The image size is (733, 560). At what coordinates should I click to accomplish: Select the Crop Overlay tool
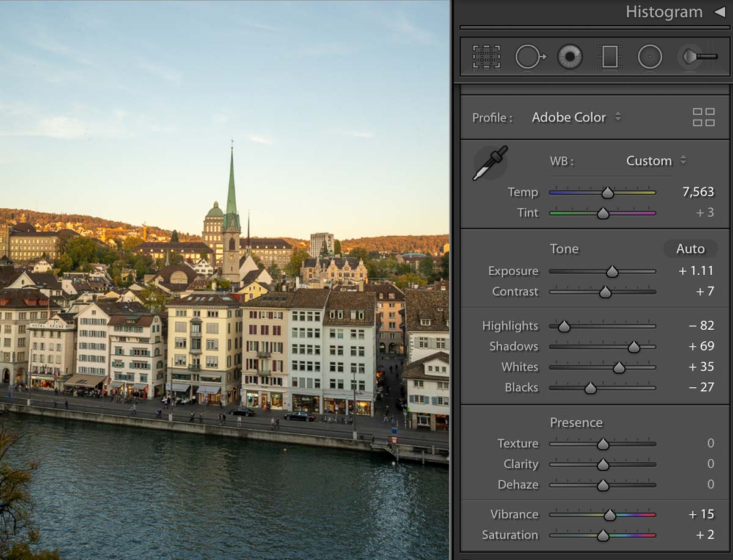click(x=486, y=57)
